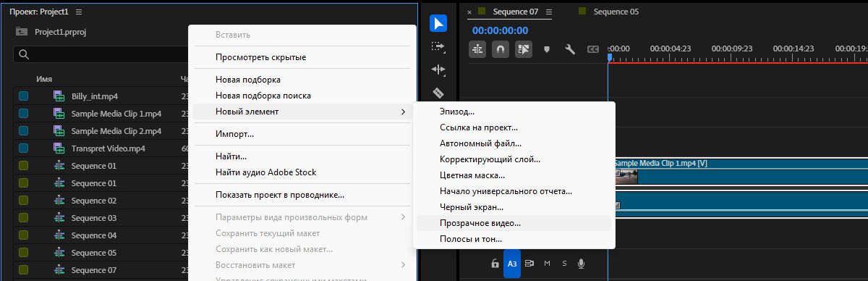Click Sequence 03 label color swatch
The image size is (868, 281).
click(x=23, y=218)
